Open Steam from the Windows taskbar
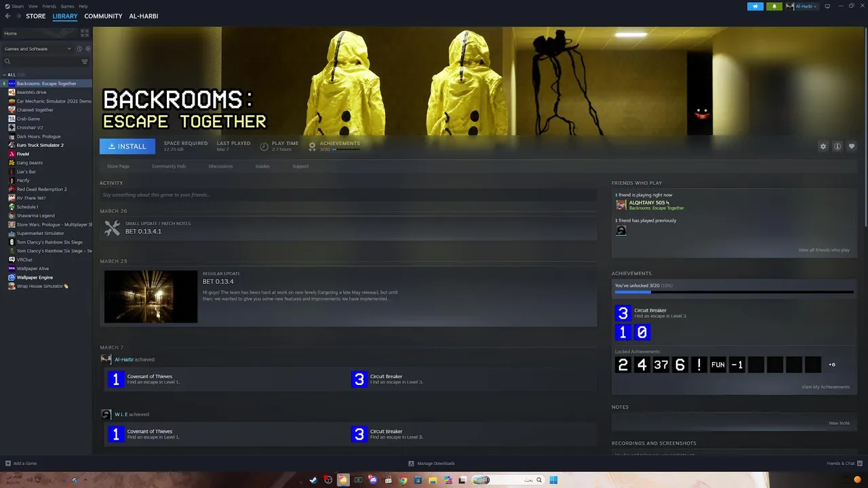Image resolution: width=868 pixels, height=488 pixels. [313, 480]
